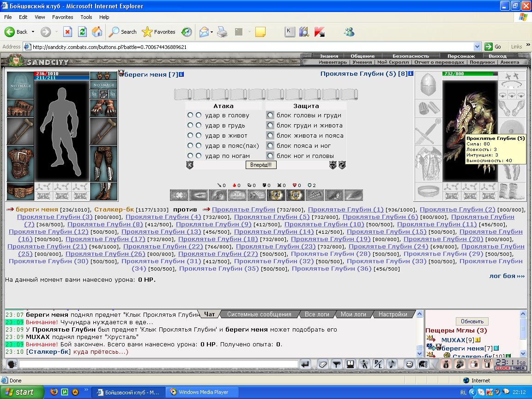Open Windows Media Player taskbar button

click(x=203, y=392)
